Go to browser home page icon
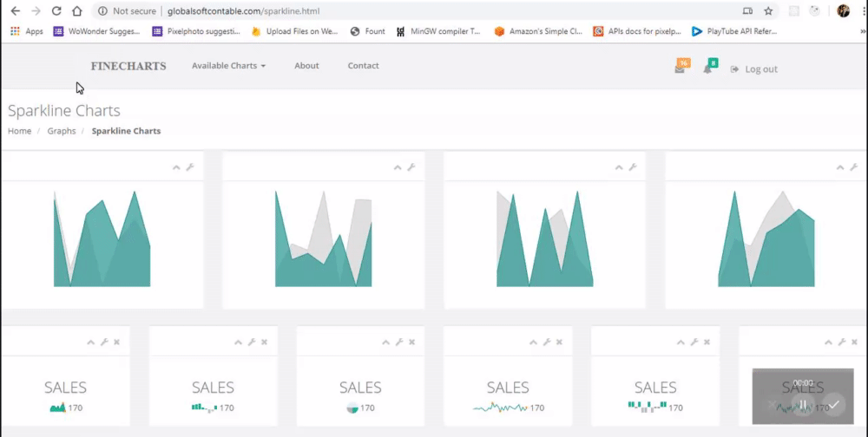868x437 pixels. click(77, 11)
